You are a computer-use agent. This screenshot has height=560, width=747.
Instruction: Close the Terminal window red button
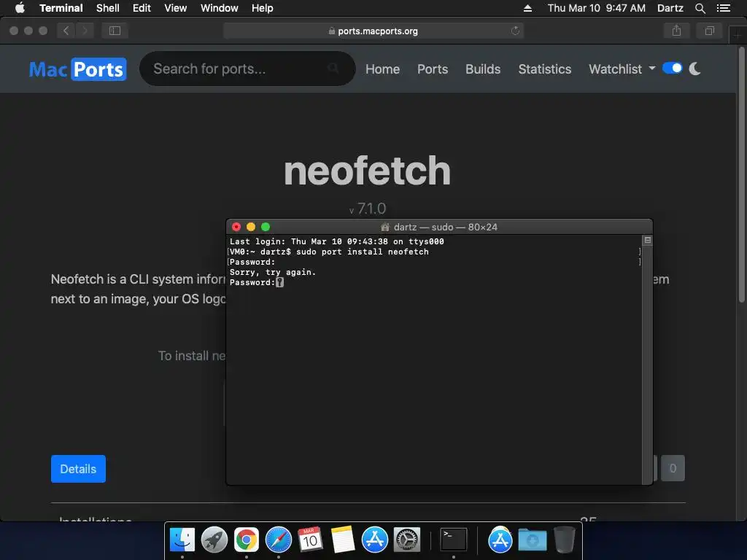236,227
